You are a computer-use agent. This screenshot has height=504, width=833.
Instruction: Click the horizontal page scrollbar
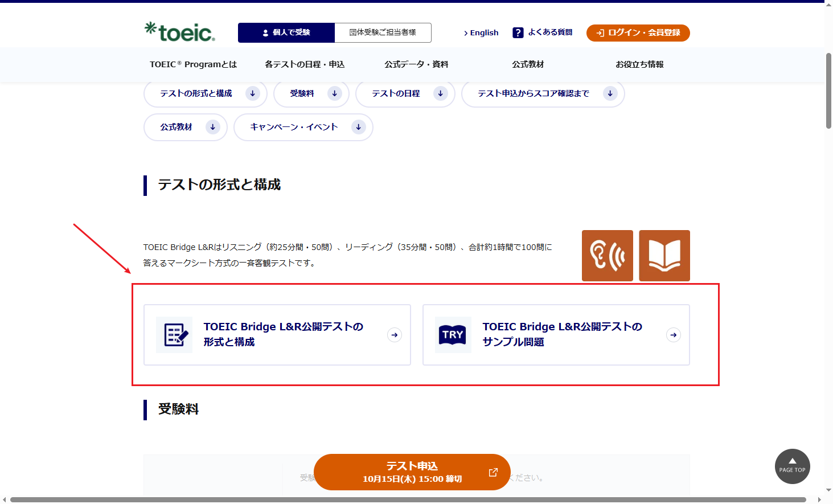tap(408, 500)
